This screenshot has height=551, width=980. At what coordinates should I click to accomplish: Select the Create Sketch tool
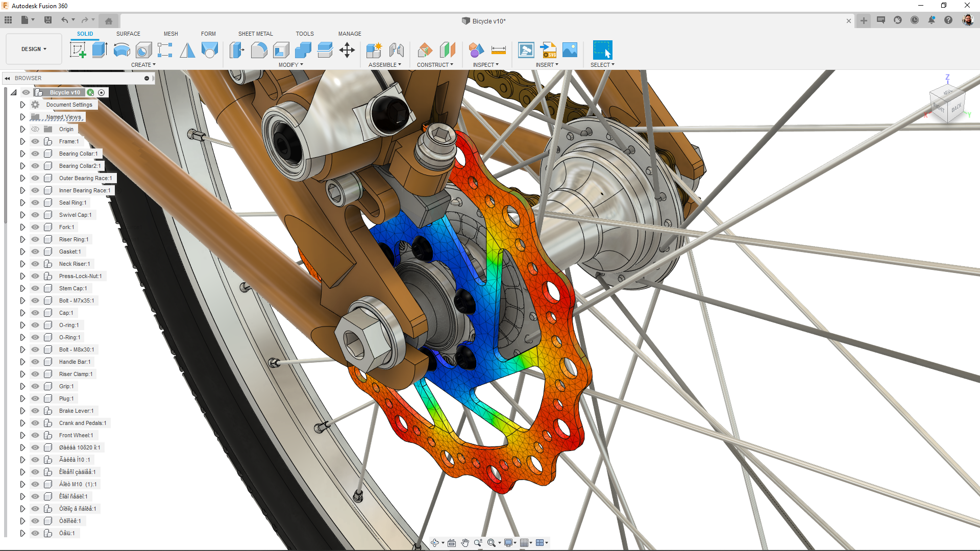78,50
